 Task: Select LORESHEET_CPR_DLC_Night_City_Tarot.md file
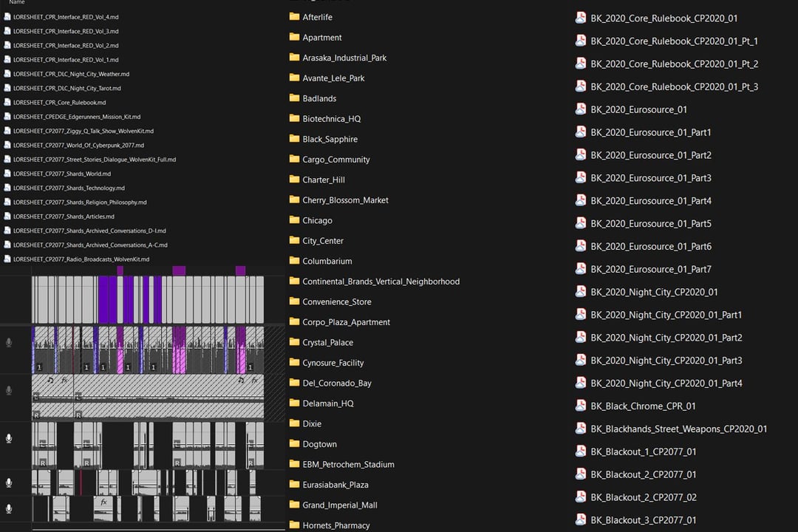tap(66, 89)
